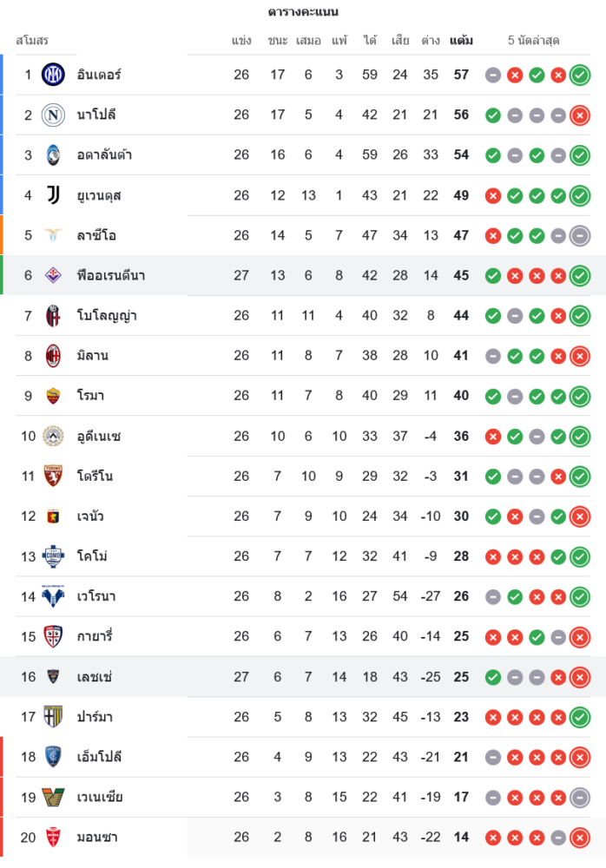Click the สโมสร club column header

[32, 41]
